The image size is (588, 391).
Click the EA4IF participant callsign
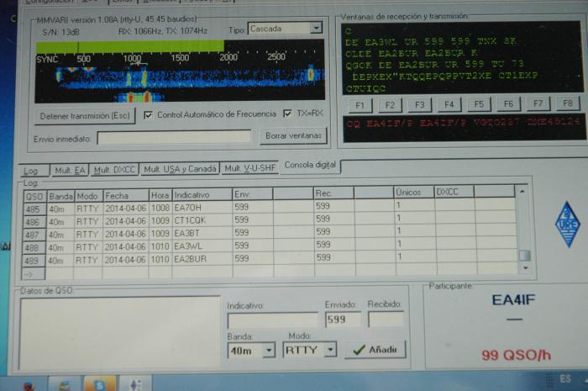point(513,300)
